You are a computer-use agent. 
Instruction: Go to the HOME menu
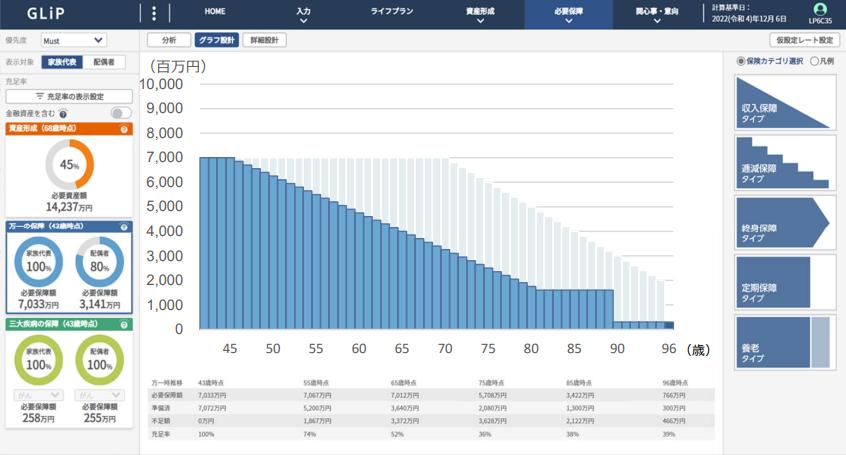coord(215,11)
